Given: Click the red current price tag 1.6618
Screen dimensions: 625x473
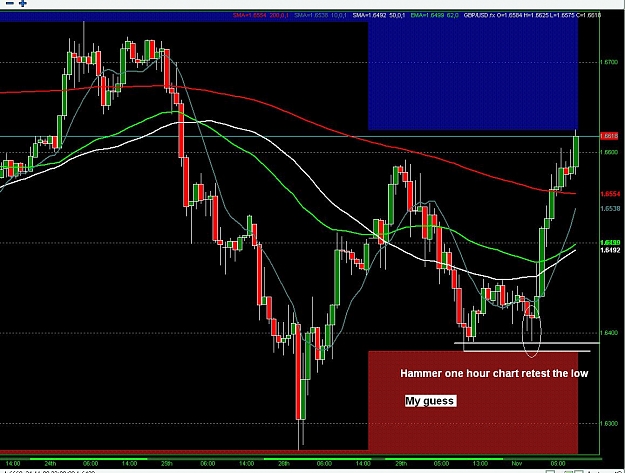Looking at the screenshot, I should pos(609,136).
